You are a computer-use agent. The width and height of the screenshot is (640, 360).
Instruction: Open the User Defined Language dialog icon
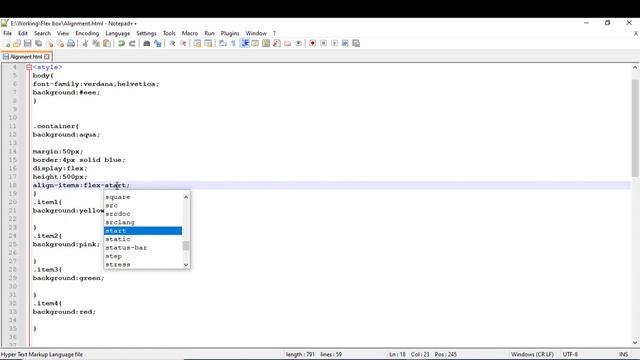pos(255,43)
